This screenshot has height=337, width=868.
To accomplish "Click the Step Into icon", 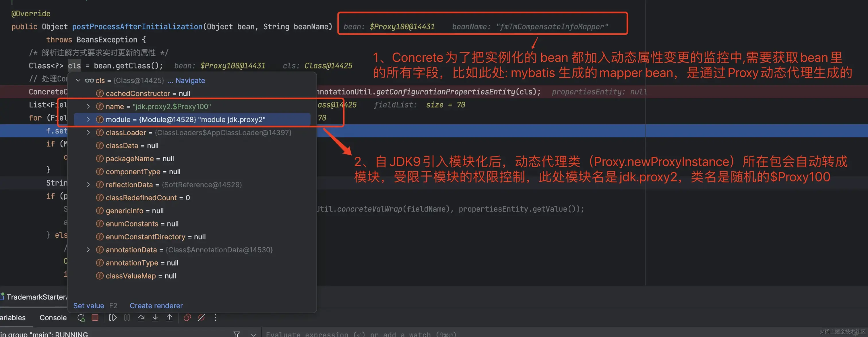I will point(155,317).
